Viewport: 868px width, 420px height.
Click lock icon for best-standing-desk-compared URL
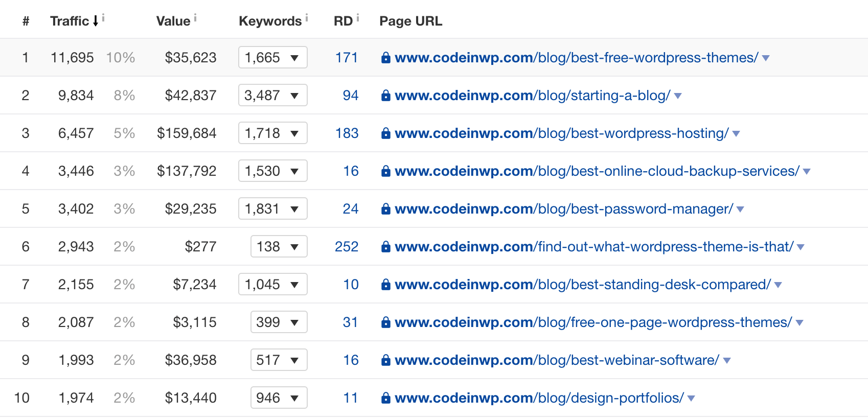click(x=386, y=285)
